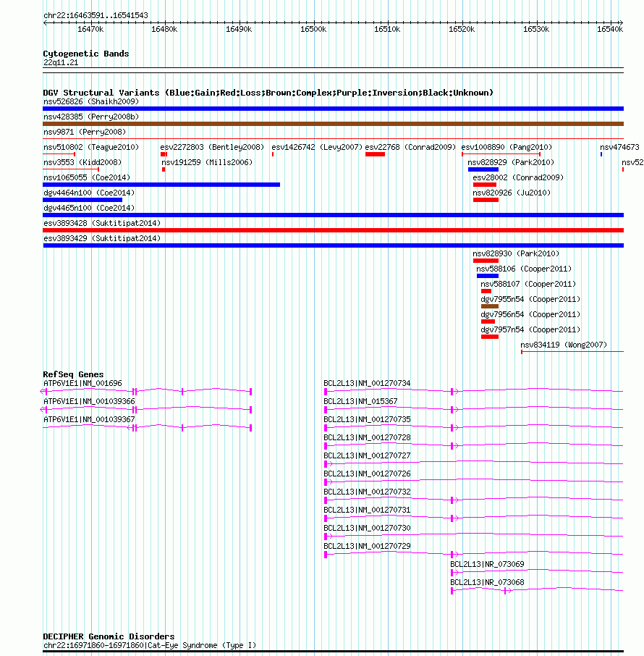Click the red esv3893428 (Suktitipat2014) loss bar
Image resolution: width=644 pixels, height=656 pixels.
click(334, 230)
